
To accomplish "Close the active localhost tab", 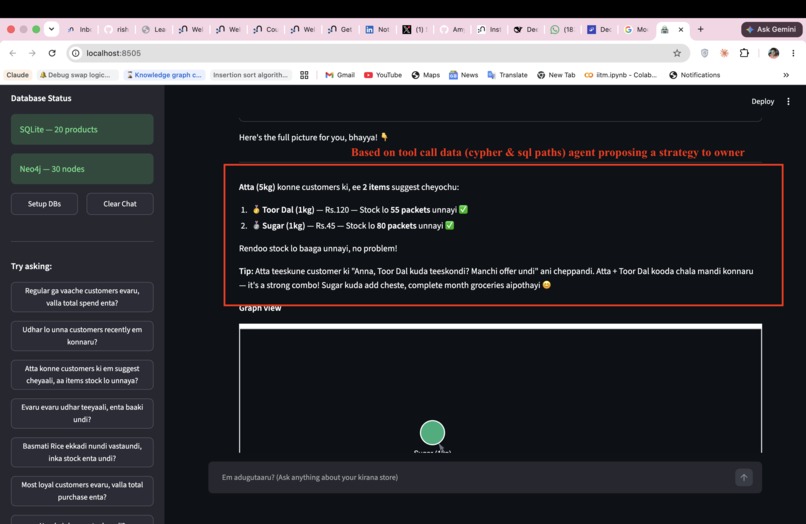I will 681,29.
